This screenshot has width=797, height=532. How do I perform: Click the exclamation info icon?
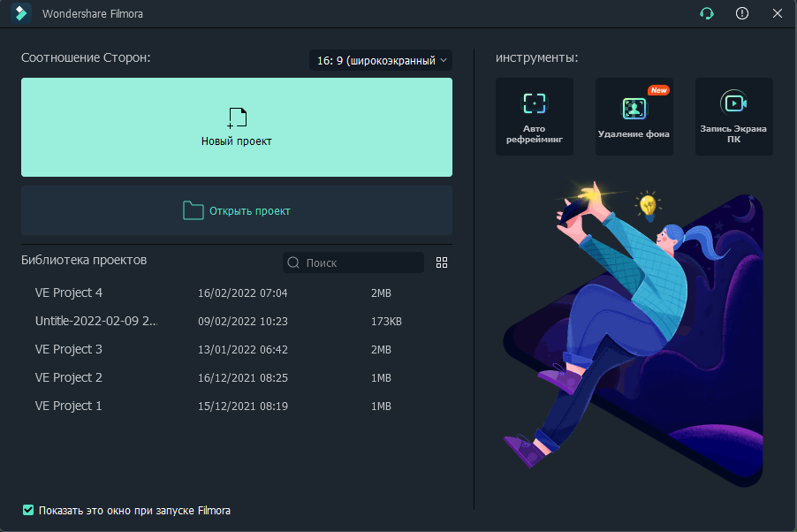[742, 13]
